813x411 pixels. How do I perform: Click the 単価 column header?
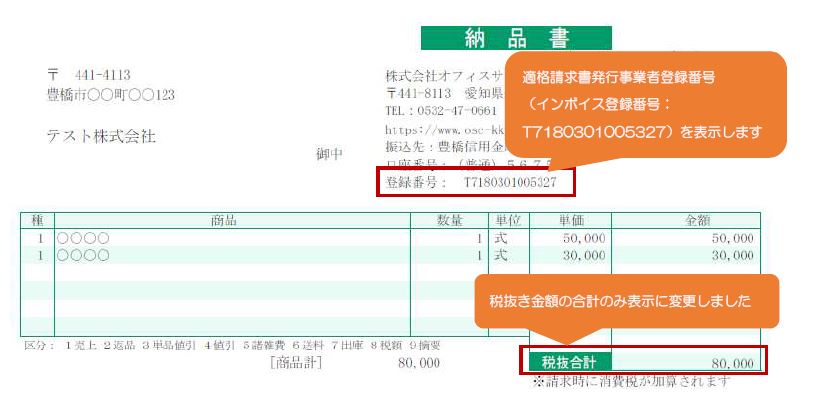tap(572, 220)
